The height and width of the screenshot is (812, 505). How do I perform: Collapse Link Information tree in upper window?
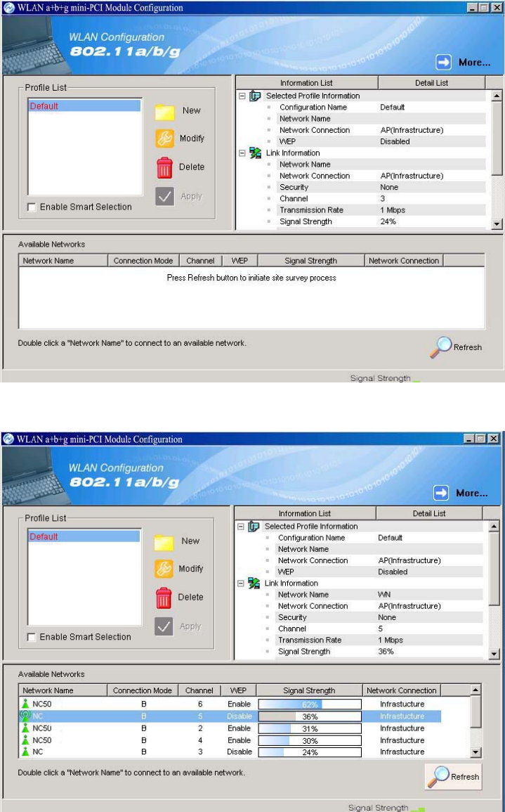[x=242, y=153]
